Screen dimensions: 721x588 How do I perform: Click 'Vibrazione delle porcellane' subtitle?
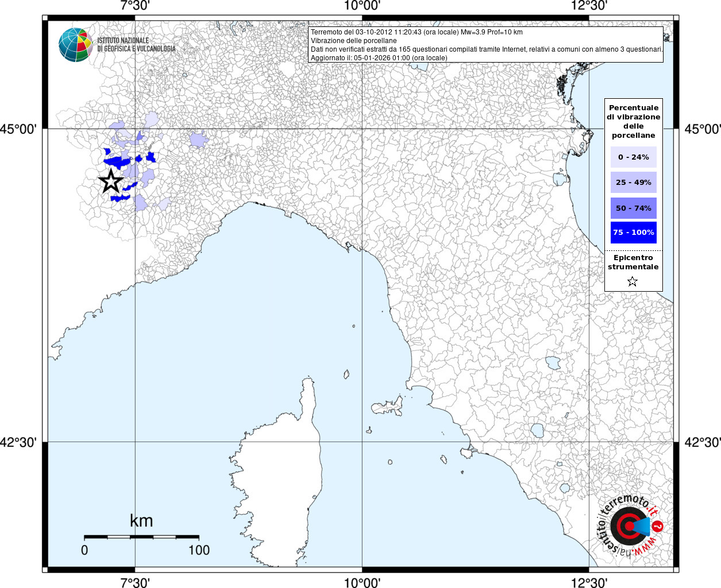point(353,41)
